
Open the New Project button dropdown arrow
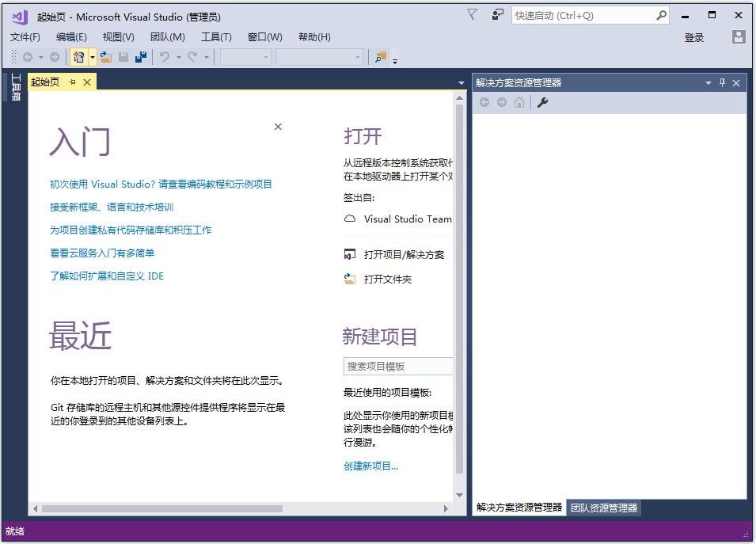point(92,57)
